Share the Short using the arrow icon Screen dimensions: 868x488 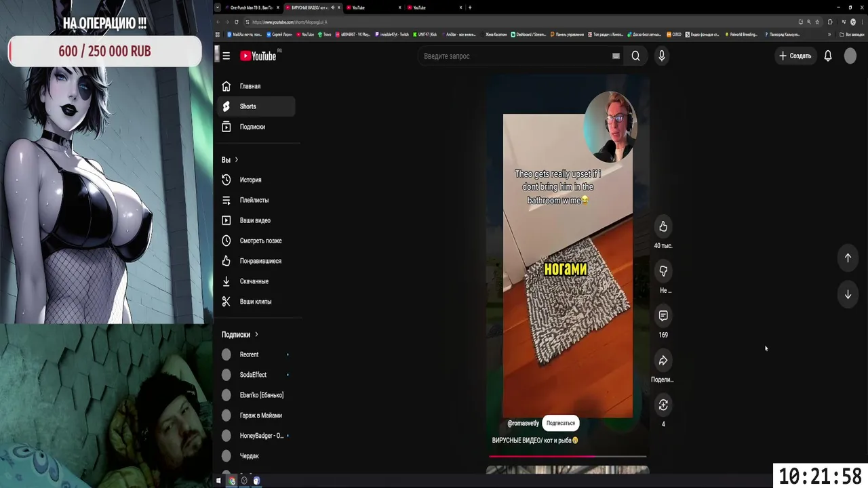(663, 361)
